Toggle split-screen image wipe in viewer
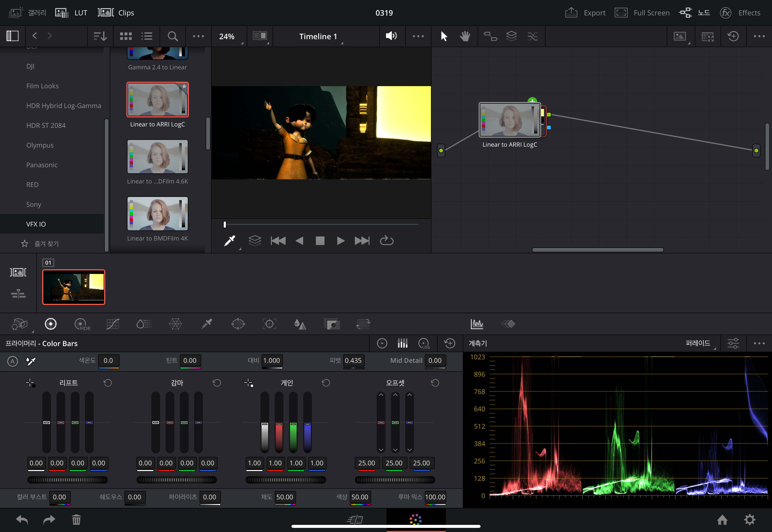Image resolution: width=772 pixels, height=532 pixels. [260, 36]
